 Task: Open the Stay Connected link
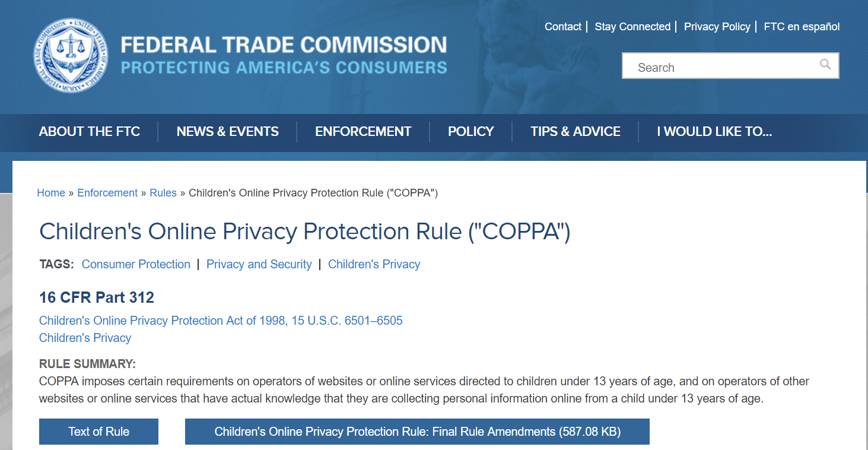(x=632, y=27)
